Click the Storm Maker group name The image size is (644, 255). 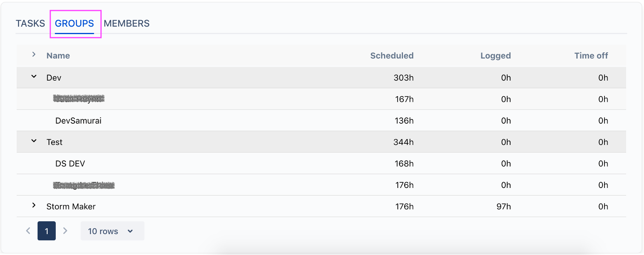71,207
